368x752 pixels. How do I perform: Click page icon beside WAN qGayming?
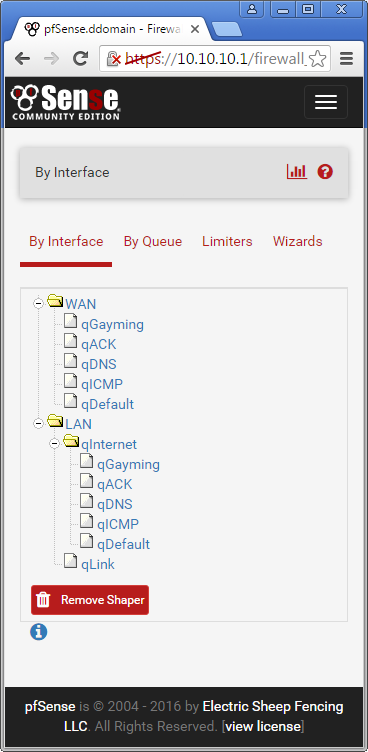pyautogui.click(x=71, y=321)
